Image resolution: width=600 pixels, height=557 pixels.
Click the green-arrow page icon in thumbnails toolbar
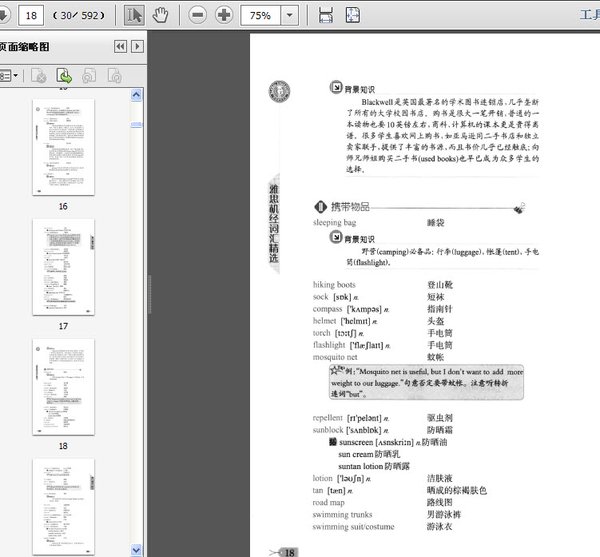point(64,75)
